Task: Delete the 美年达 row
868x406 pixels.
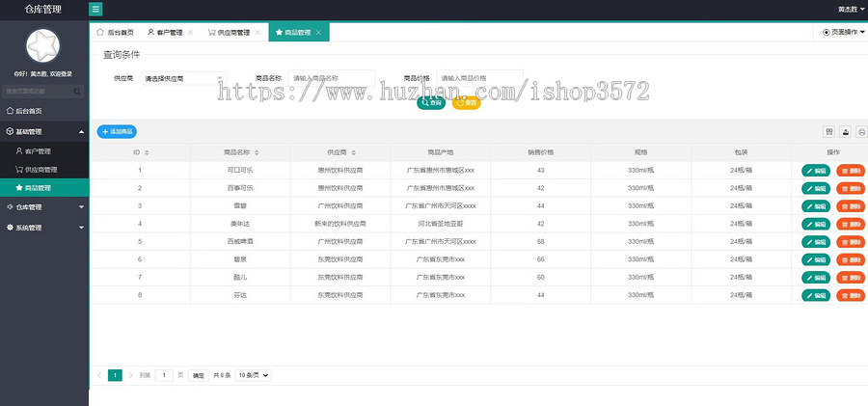Action: [851, 225]
